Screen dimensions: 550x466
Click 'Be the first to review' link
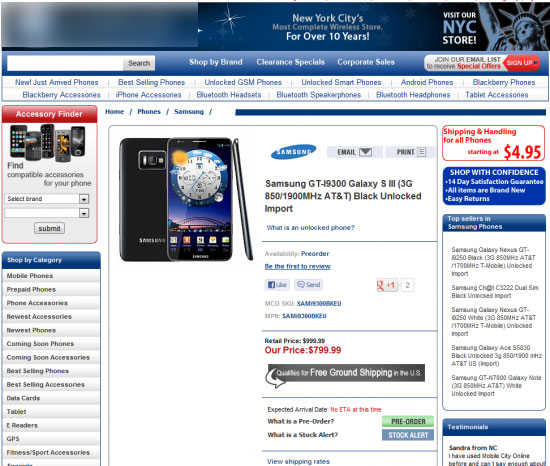pyautogui.click(x=297, y=266)
